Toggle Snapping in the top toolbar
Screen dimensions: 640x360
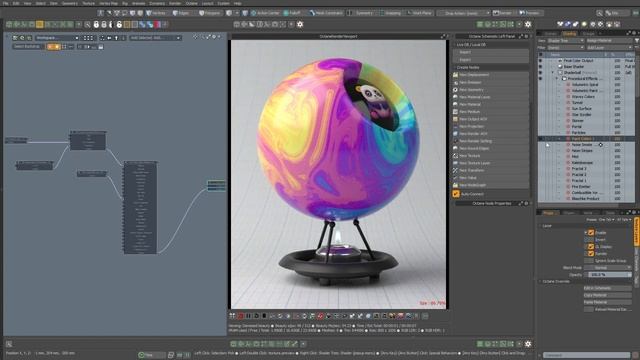point(390,13)
